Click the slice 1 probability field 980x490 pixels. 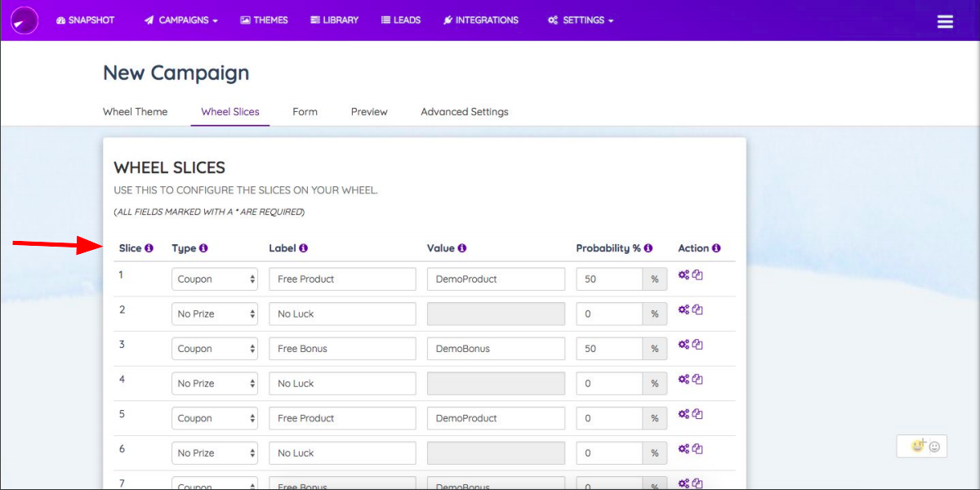[609, 279]
